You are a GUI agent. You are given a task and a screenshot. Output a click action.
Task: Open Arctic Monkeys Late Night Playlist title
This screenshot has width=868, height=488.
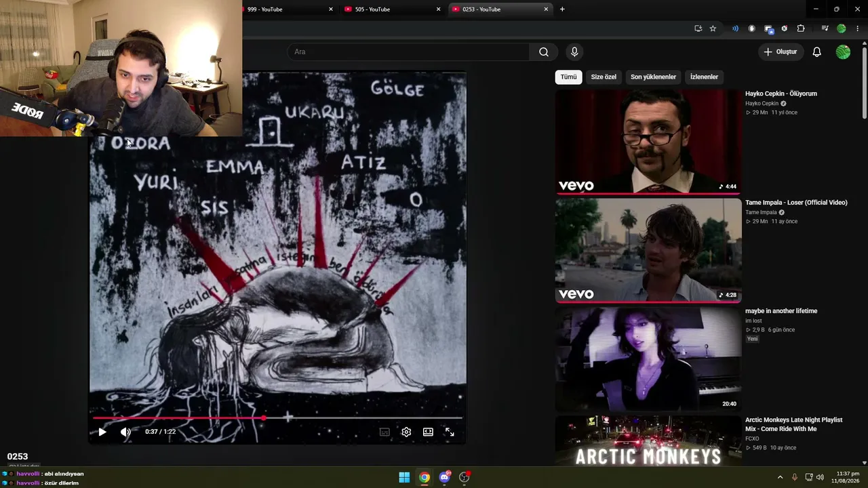click(x=793, y=424)
